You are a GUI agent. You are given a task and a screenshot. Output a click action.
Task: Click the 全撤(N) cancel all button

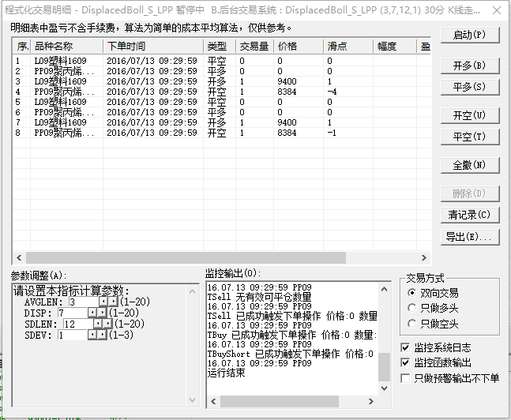(469, 165)
